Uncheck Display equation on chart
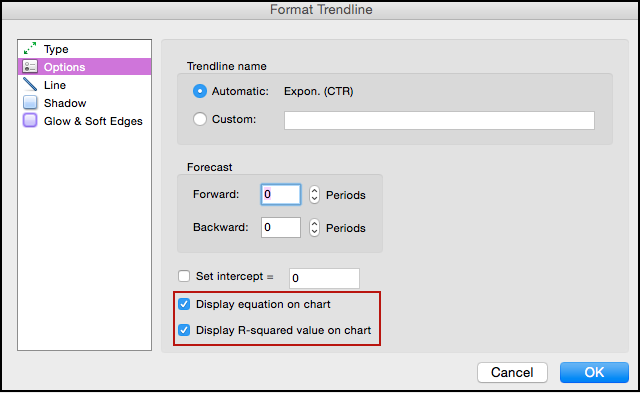640x393 pixels. [x=184, y=304]
